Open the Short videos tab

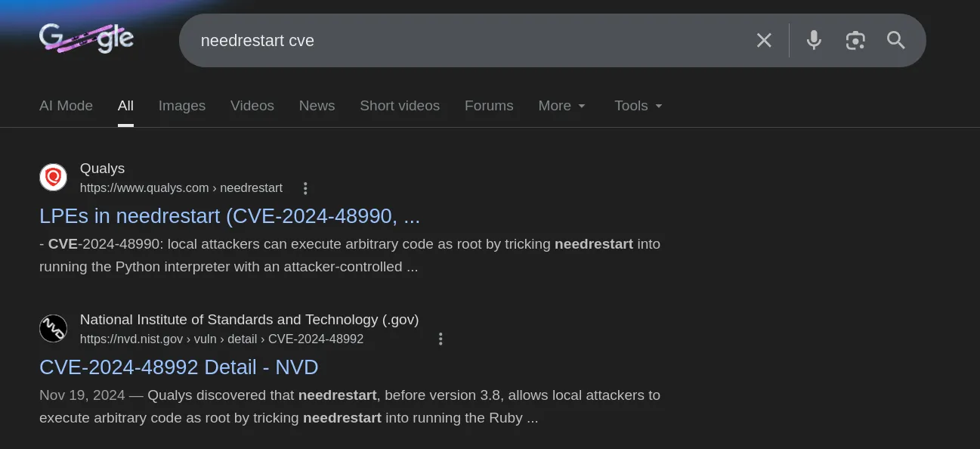coord(400,106)
